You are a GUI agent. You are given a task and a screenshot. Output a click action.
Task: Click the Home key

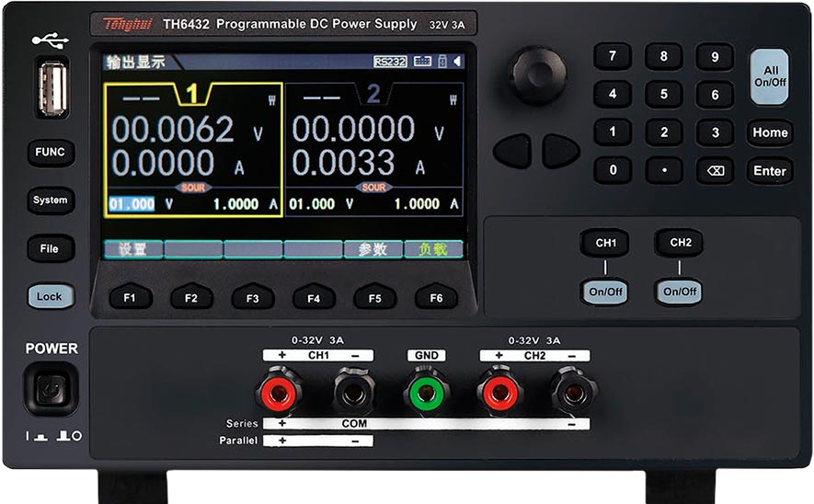(x=770, y=132)
